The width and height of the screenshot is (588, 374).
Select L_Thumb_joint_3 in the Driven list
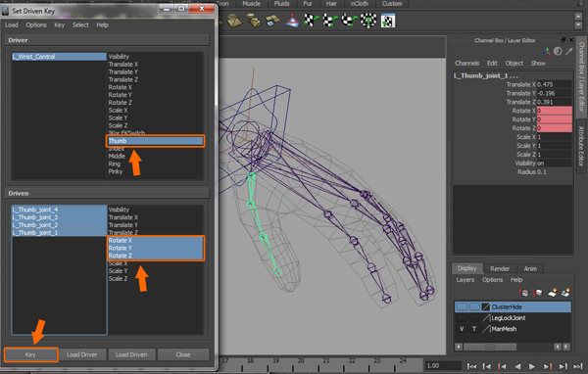[59, 217]
